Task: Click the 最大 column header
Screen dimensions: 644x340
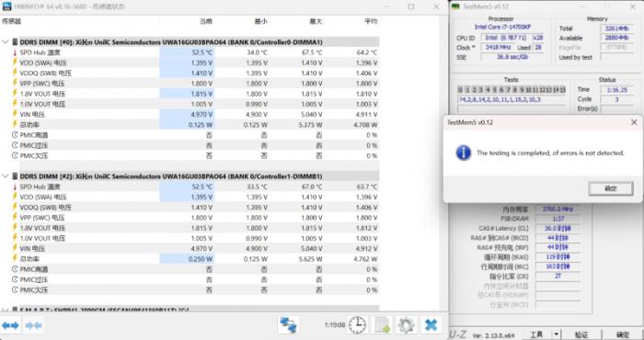Action: [316, 21]
